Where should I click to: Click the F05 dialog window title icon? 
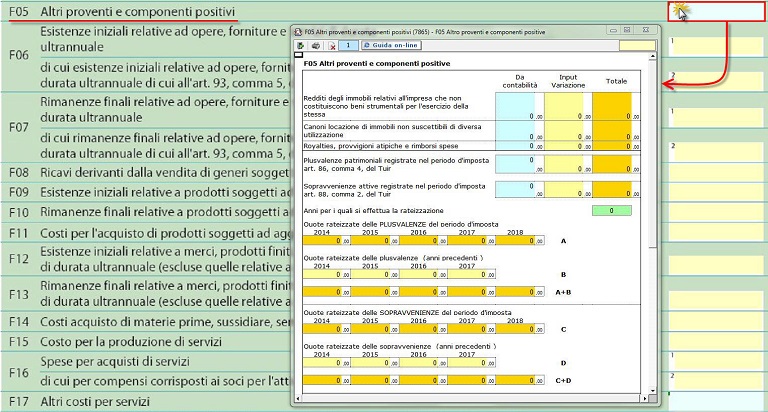click(298, 32)
